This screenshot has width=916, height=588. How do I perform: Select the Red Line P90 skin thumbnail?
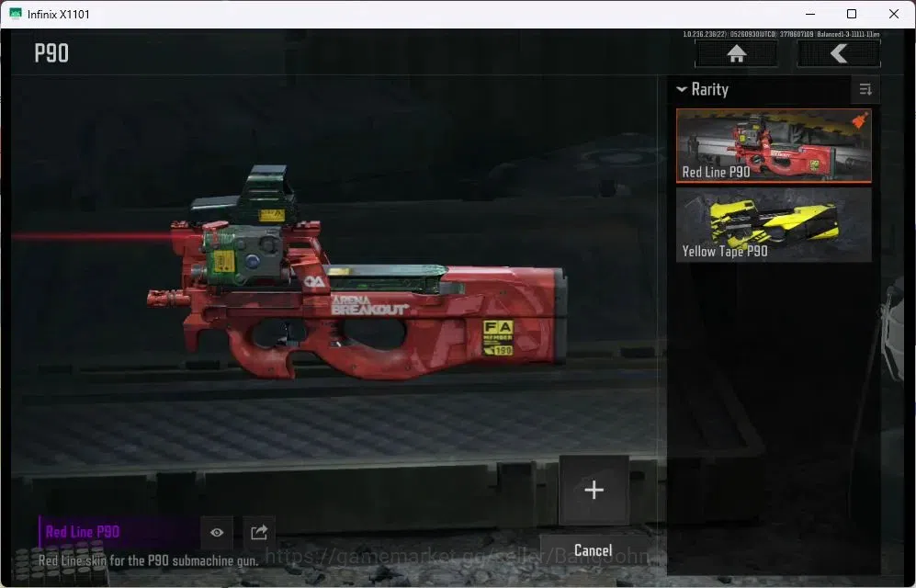[x=774, y=145]
